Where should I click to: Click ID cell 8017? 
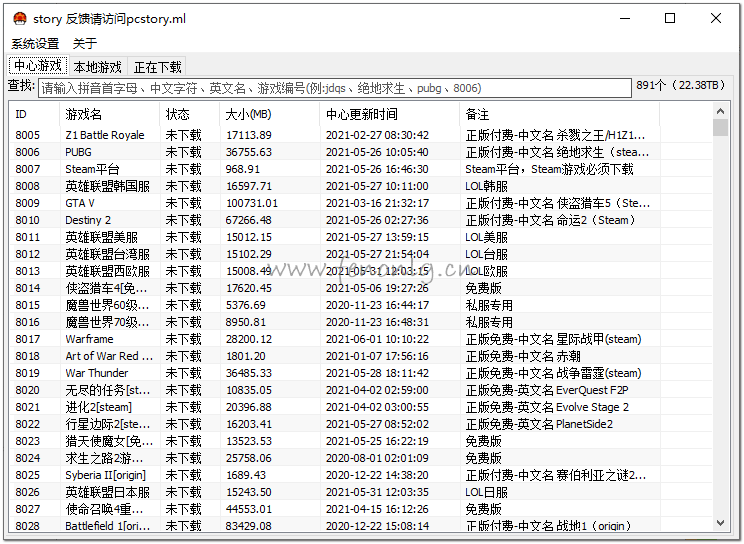click(28, 339)
